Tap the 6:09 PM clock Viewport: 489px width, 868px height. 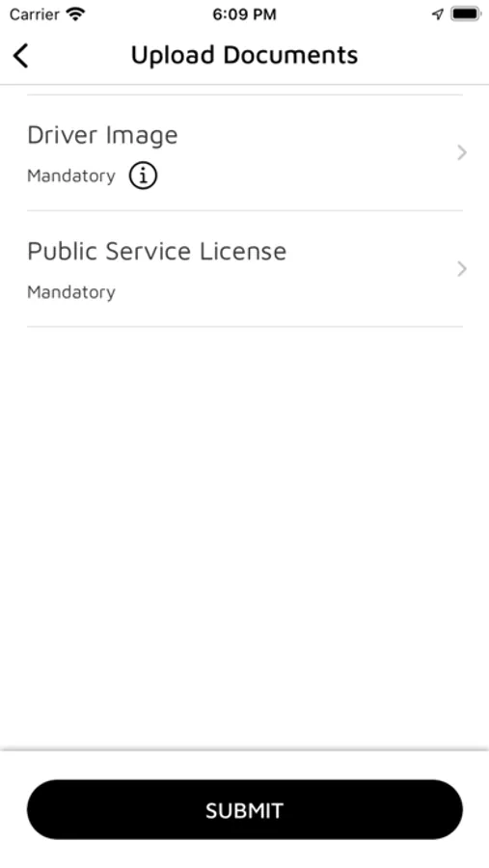tap(244, 14)
